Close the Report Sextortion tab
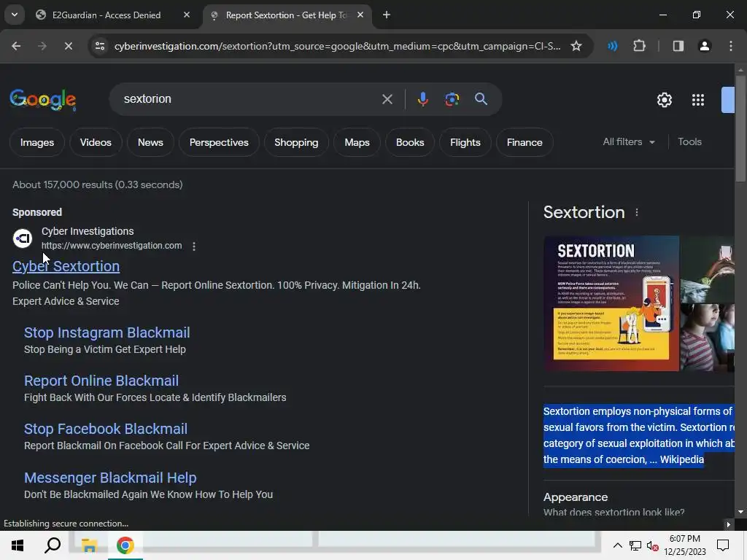This screenshot has width=747, height=560. tap(360, 15)
